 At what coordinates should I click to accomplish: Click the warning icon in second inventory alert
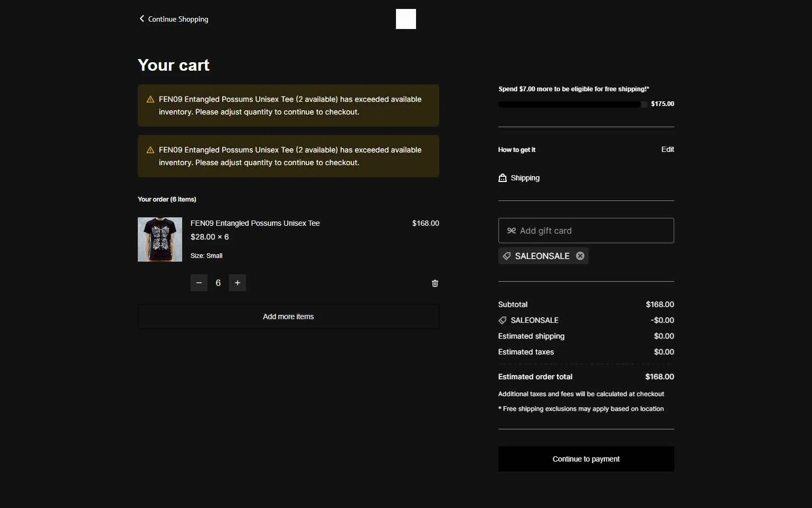pos(150,150)
